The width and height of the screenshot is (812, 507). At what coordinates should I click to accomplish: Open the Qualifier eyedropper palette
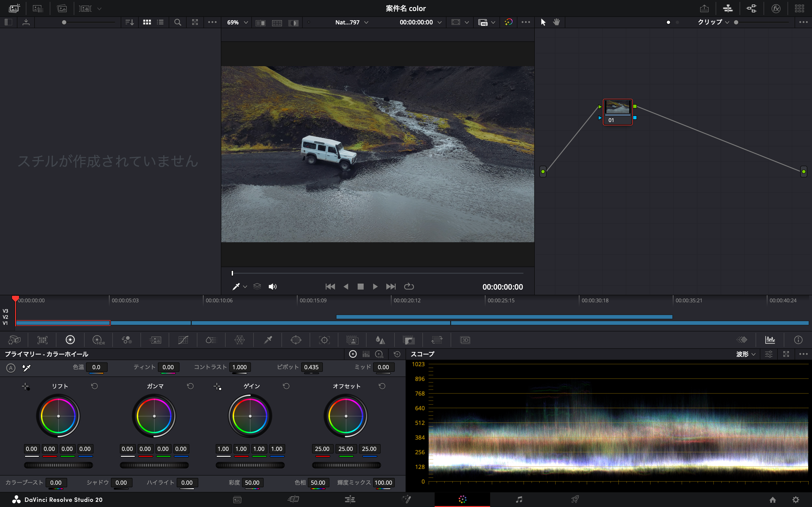point(268,340)
